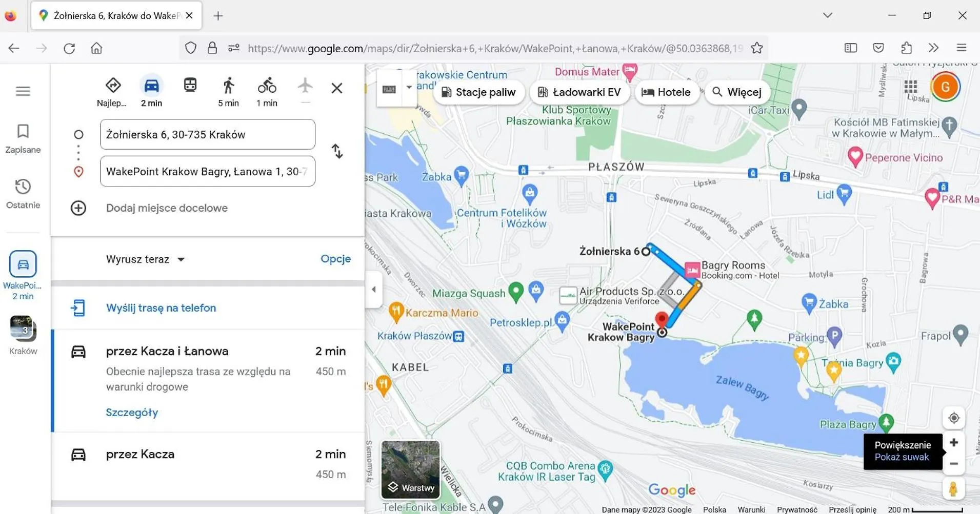Select the public transit mode
The width and height of the screenshot is (980, 514).
190,85
